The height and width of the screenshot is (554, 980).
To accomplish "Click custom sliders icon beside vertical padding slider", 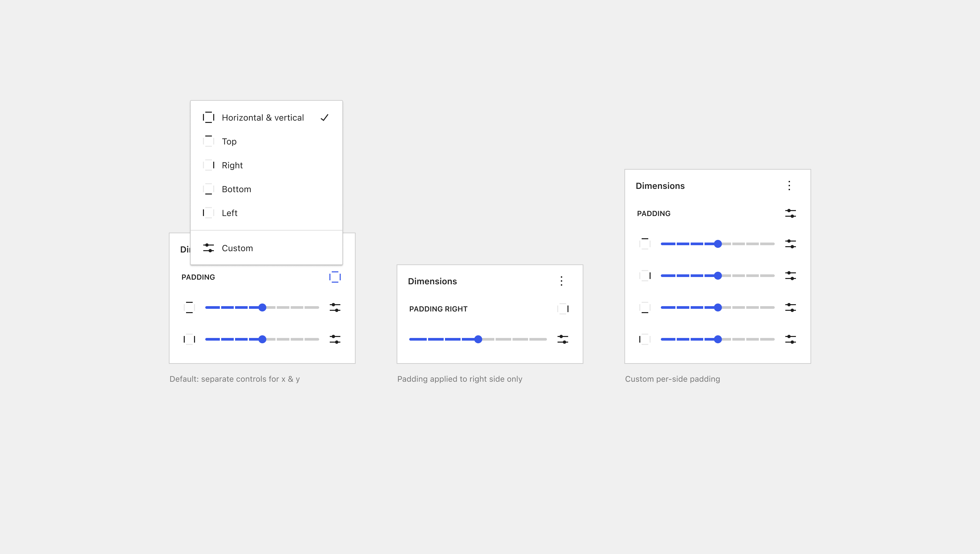I will (x=335, y=307).
